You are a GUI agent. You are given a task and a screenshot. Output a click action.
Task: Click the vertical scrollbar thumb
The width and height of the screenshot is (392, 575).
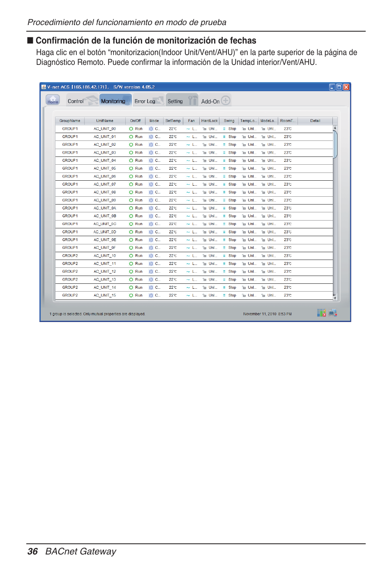pos(335,144)
